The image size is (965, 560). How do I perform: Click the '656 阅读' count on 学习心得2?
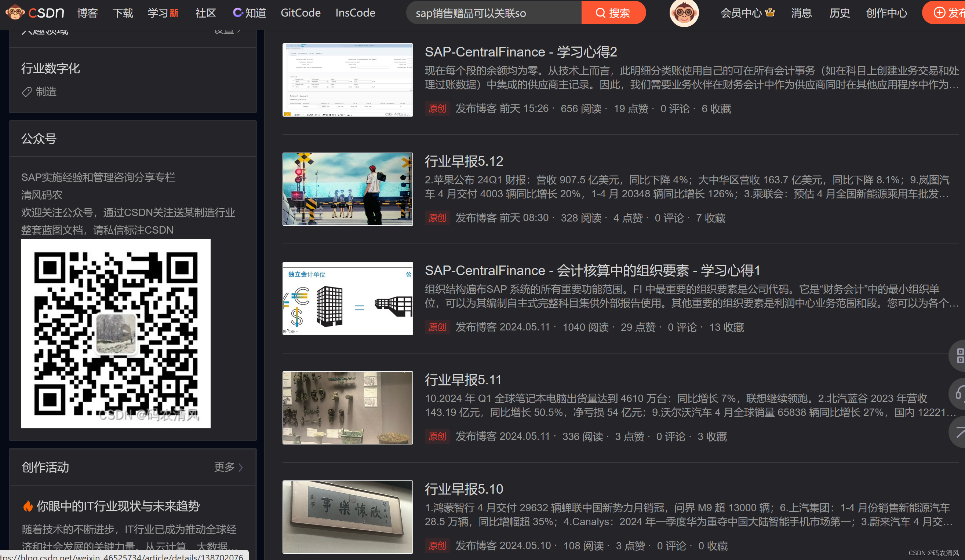[581, 109]
